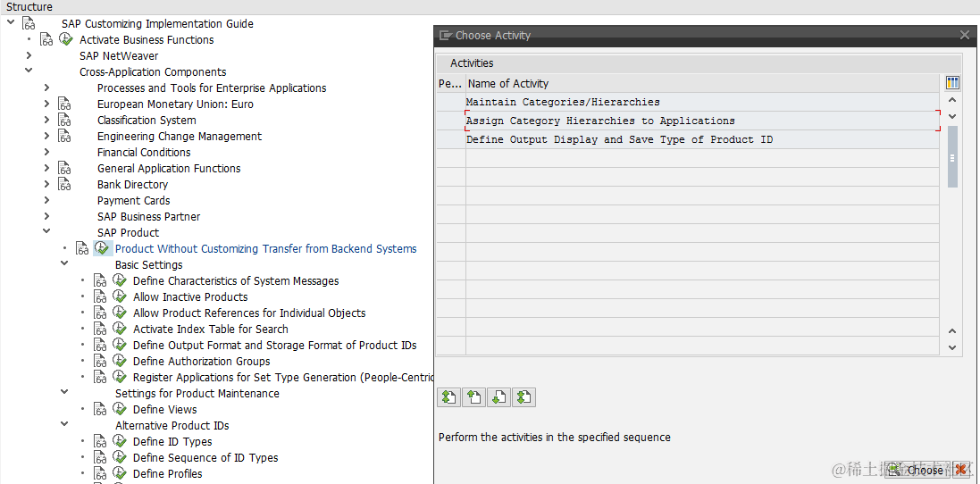Viewport: 980px width, 484px height.
Task: Execute the Define ID Types activity icon
Action: click(120, 441)
